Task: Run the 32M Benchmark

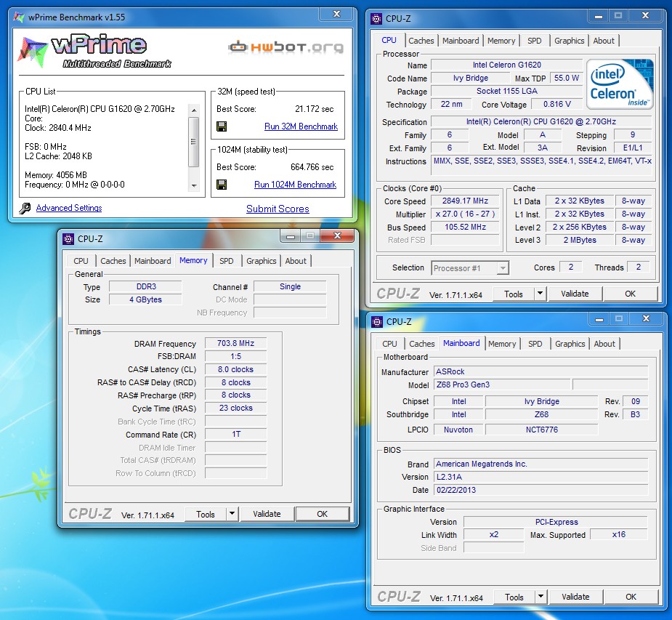Action: point(301,126)
